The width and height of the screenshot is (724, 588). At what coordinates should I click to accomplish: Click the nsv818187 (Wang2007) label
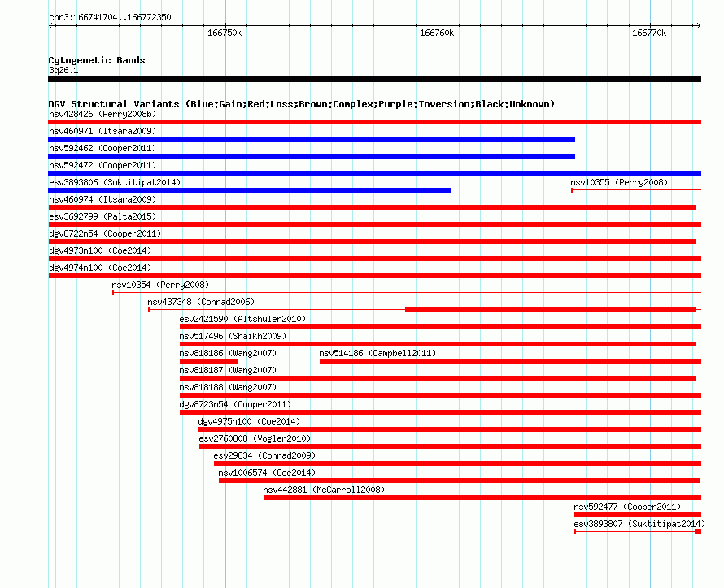coord(228,370)
